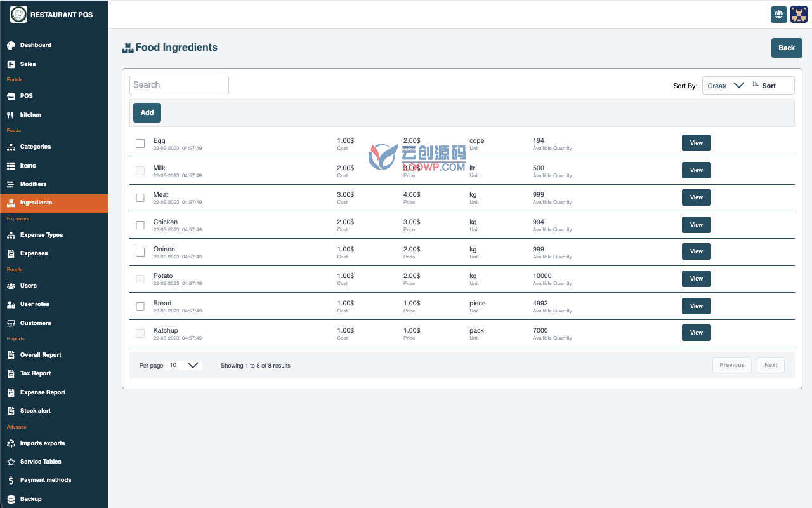Image resolution: width=812 pixels, height=508 pixels.
Task: Open the Sort By dropdown
Action: click(726, 86)
